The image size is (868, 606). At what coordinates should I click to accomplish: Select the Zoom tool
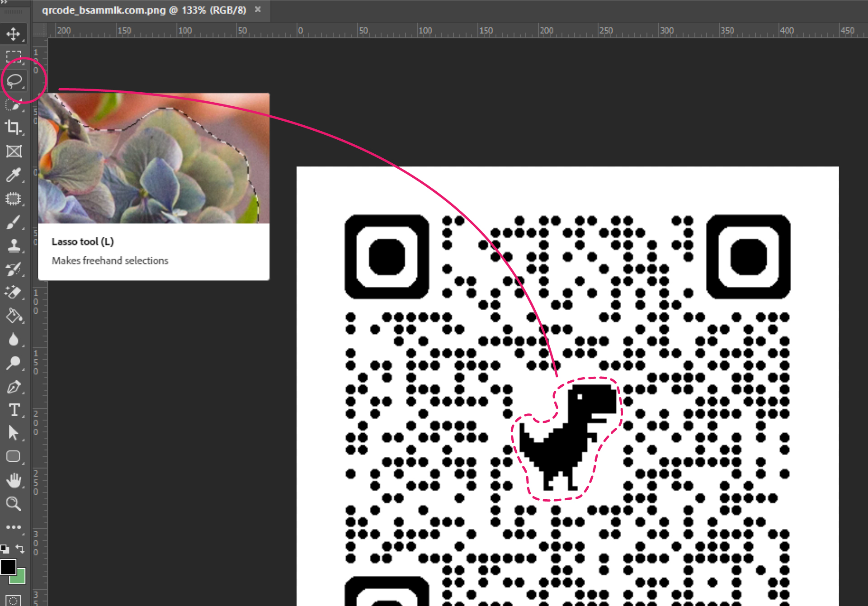tap(14, 504)
